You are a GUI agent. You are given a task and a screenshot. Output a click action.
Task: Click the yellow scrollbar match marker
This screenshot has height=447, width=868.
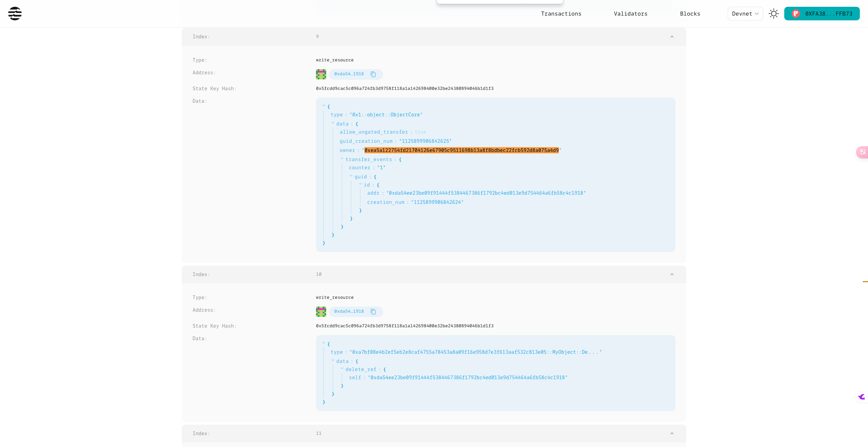(x=865, y=281)
